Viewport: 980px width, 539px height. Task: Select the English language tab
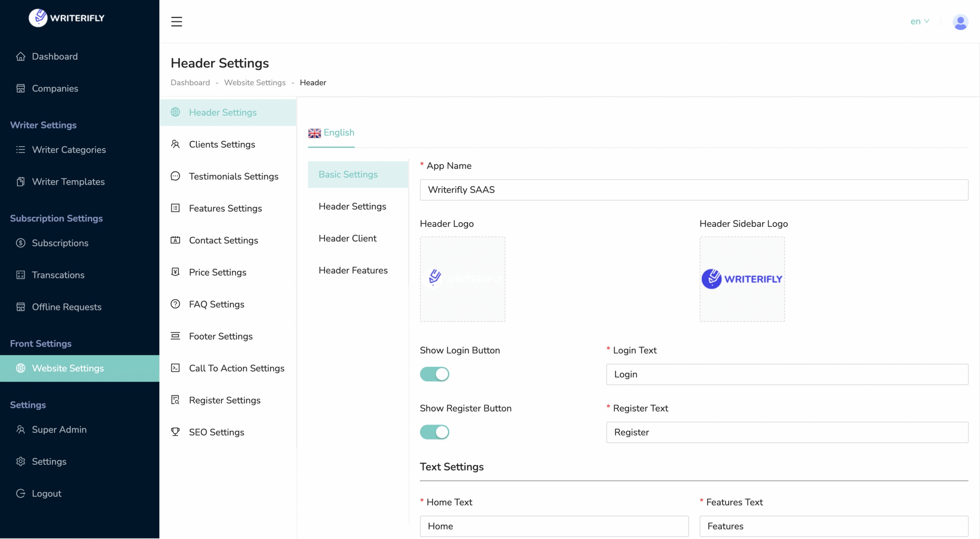(332, 133)
